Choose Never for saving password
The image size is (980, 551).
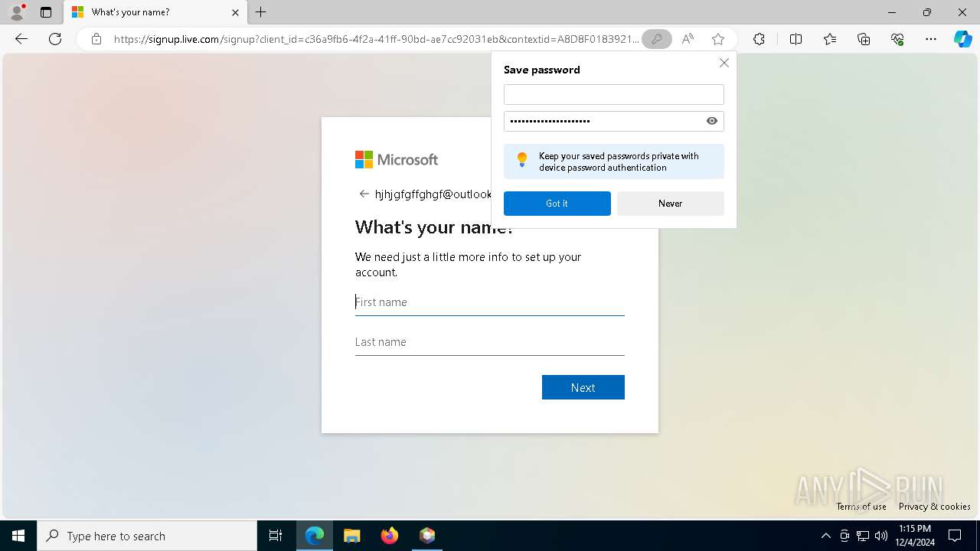pyautogui.click(x=670, y=204)
